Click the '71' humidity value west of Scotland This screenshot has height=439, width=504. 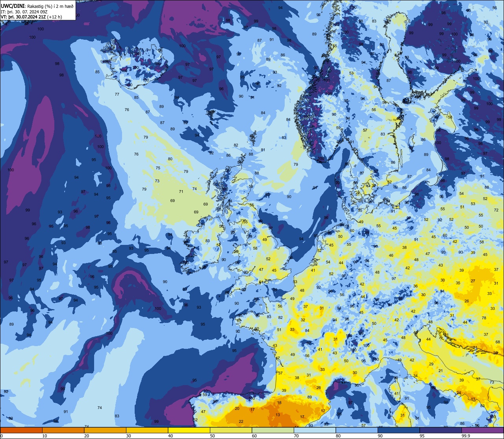tap(181, 192)
